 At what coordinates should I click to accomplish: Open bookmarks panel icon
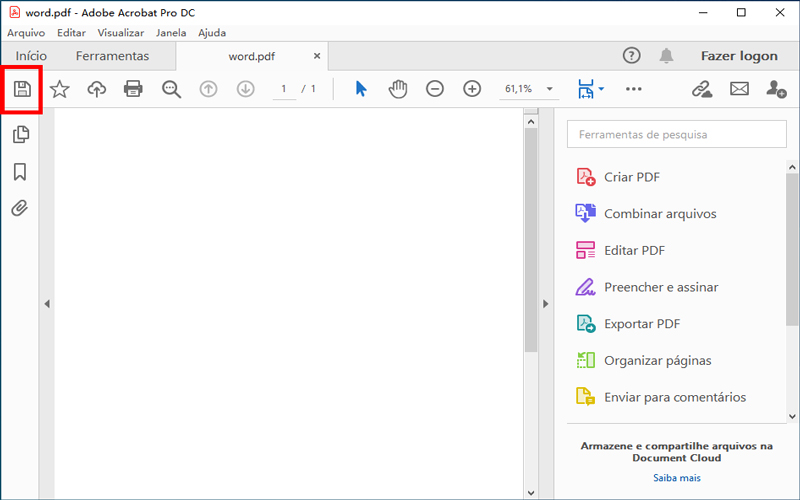(x=20, y=171)
